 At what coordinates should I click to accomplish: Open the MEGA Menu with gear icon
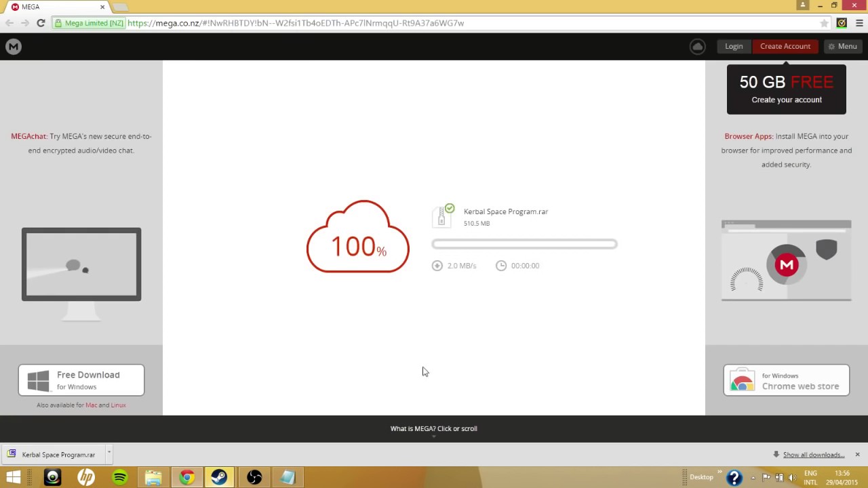pyautogui.click(x=842, y=46)
